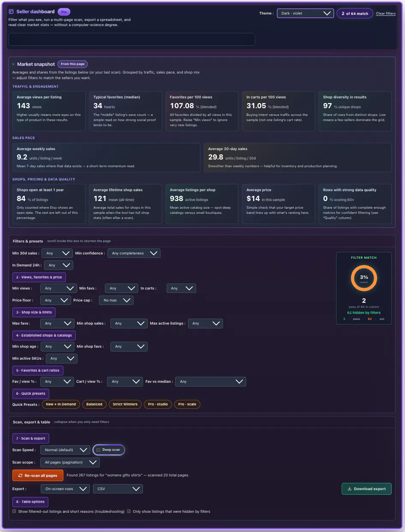Click the Pro badge next to Seller dashboard

tap(64, 12)
